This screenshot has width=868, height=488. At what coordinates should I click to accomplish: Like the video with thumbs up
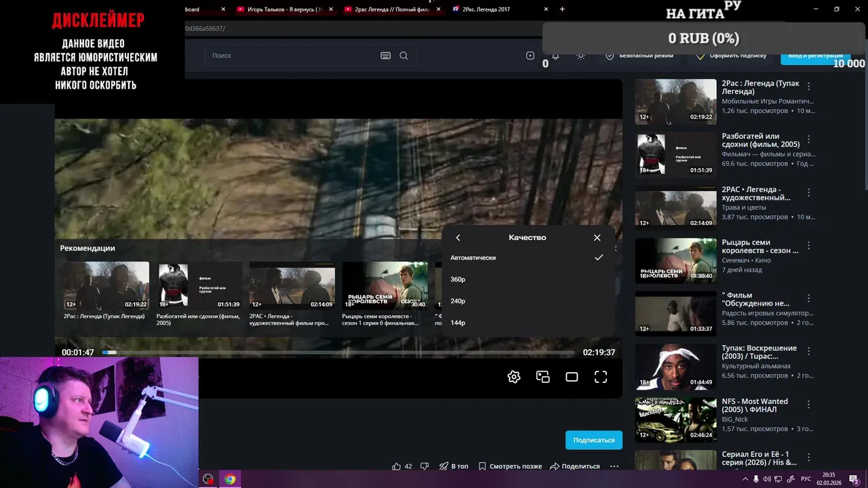tap(402, 466)
